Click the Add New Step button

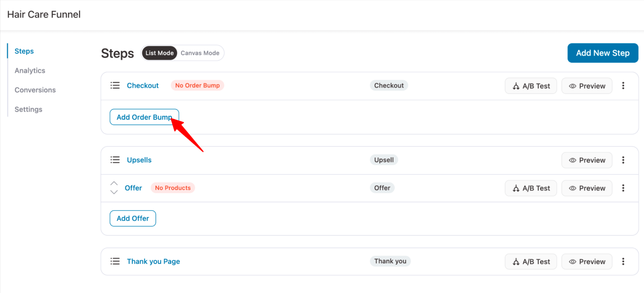tap(602, 53)
